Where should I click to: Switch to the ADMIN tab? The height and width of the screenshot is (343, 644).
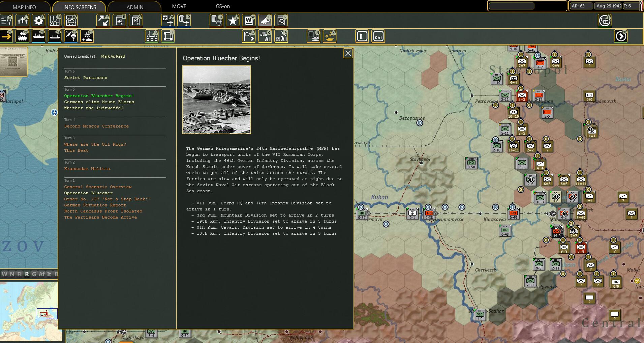pos(134,7)
